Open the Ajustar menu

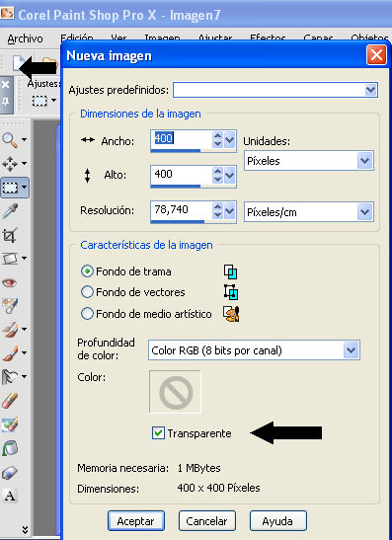[x=215, y=38]
